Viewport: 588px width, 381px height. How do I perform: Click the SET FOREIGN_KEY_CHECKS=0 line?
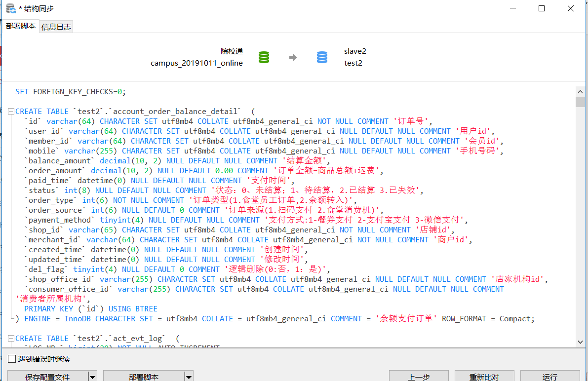(71, 92)
